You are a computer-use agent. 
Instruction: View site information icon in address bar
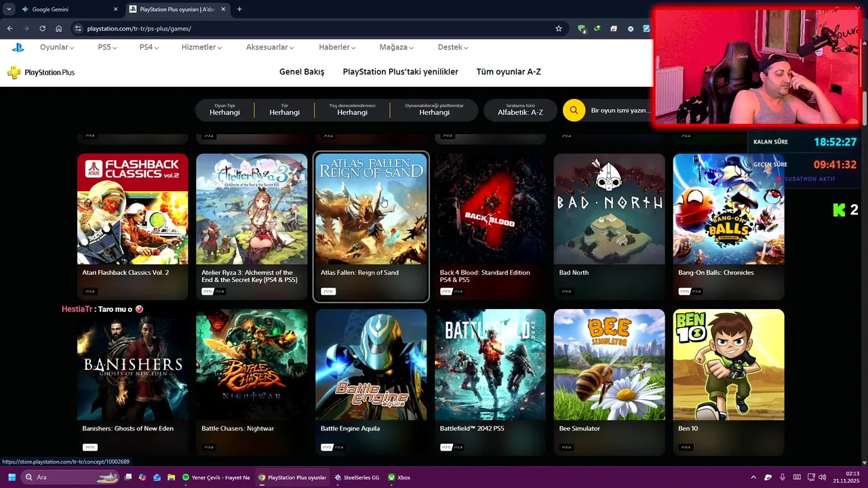78,28
